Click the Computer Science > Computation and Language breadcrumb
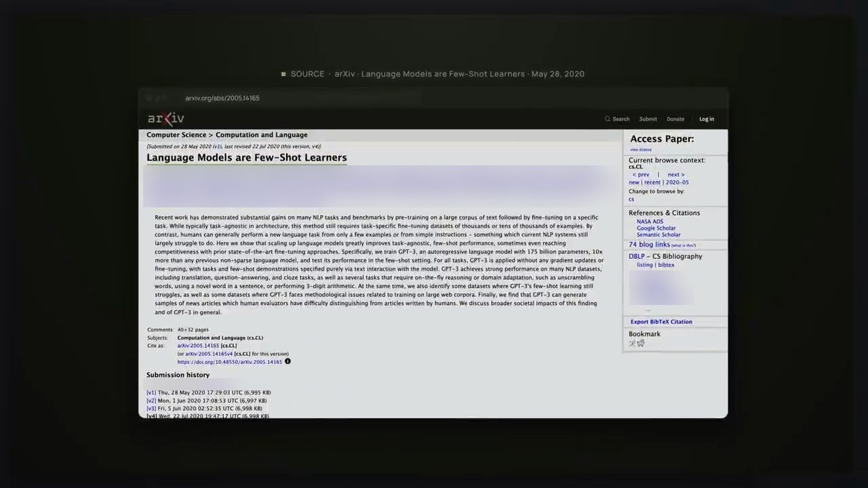 pos(227,135)
